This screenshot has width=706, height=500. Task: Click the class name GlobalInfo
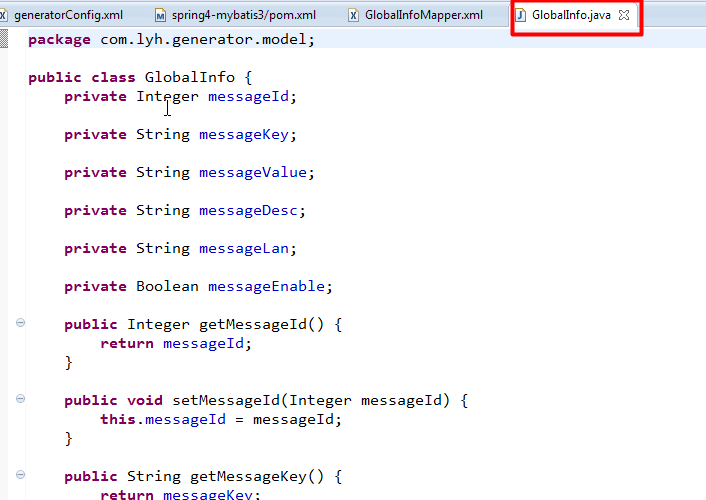tap(190, 77)
